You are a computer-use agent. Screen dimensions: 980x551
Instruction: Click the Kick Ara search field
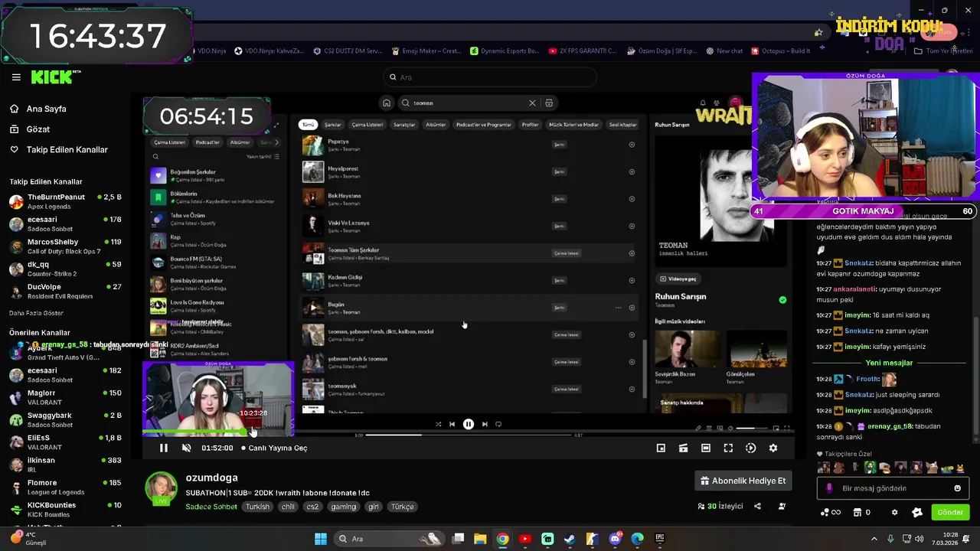pyautogui.click(x=489, y=77)
